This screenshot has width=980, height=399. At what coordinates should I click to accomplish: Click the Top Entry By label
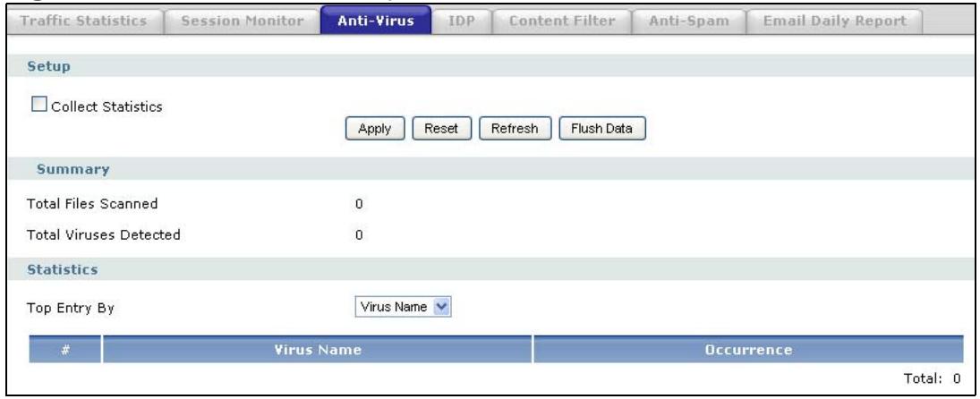point(71,309)
